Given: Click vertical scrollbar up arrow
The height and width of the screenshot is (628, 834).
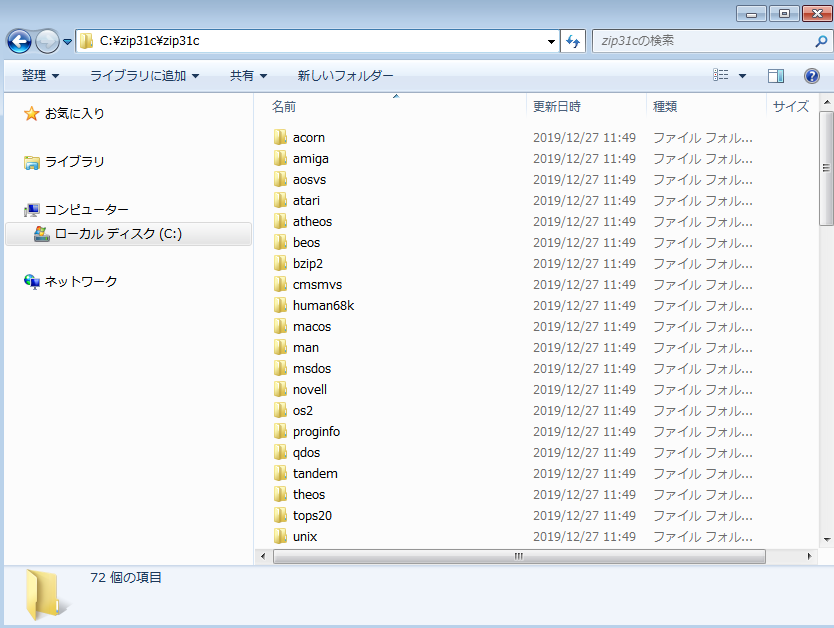Looking at the screenshot, I should (826, 102).
